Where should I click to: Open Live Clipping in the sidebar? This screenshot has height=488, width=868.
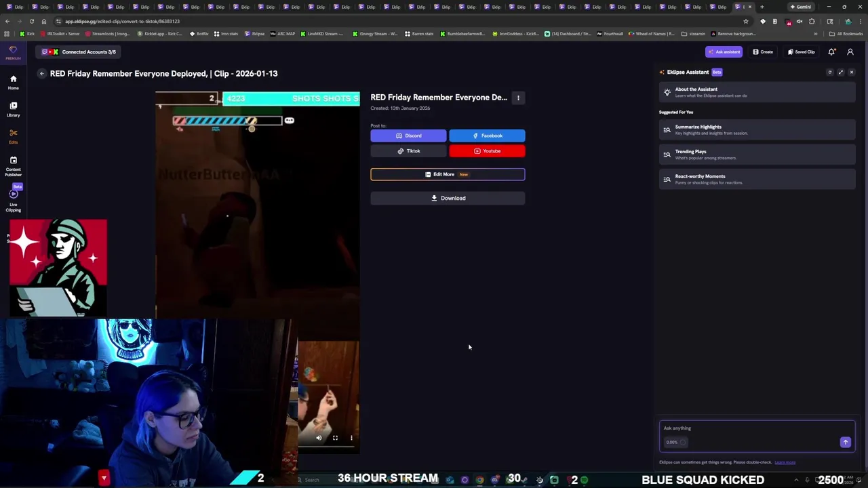pos(13,200)
